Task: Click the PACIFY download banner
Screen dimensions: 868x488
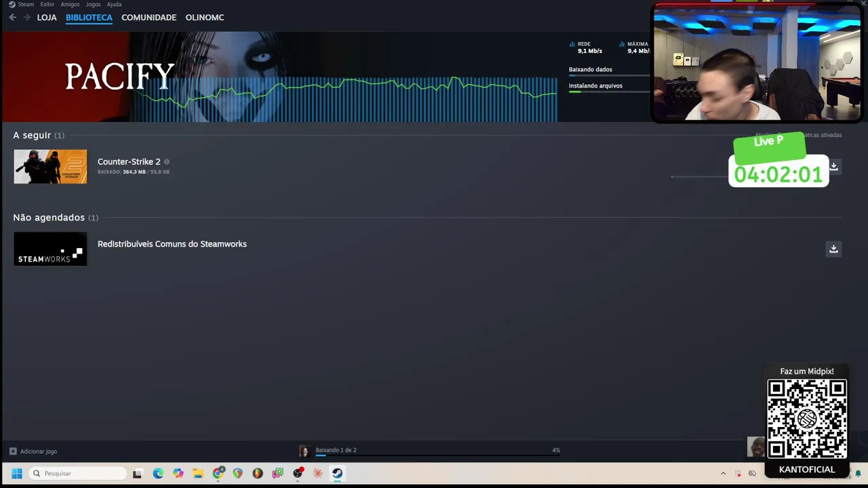Action: coord(279,77)
